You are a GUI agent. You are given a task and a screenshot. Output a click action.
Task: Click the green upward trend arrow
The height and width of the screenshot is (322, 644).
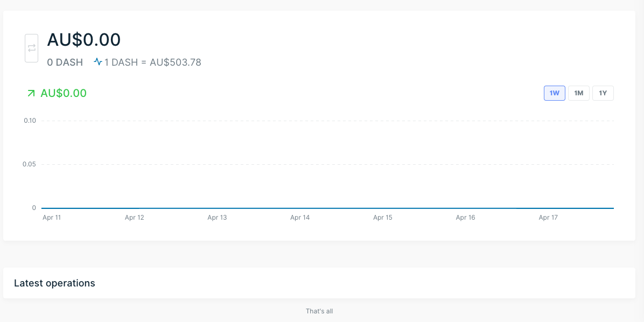31,93
